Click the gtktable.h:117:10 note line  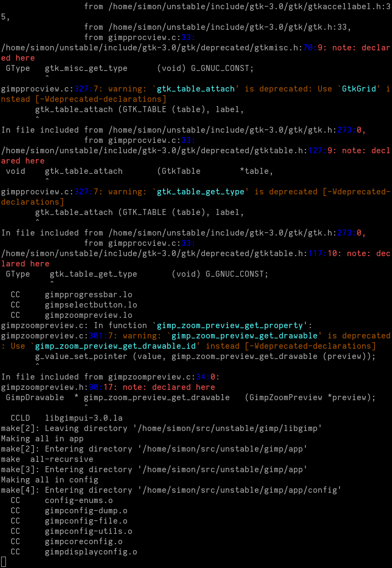195,253
